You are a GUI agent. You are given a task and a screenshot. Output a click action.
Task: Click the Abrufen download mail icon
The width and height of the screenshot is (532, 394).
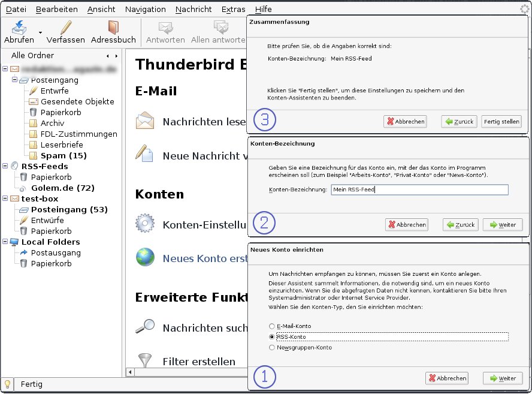tap(19, 28)
